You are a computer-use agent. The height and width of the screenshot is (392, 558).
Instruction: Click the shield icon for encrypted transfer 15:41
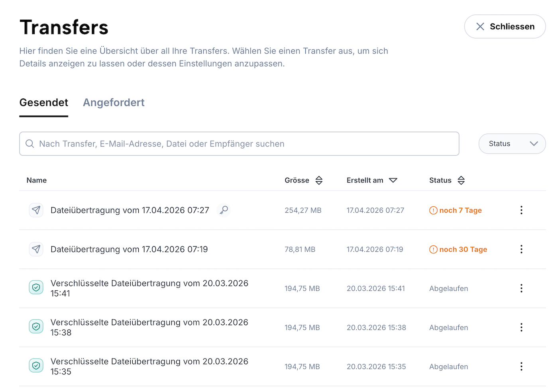36,288
